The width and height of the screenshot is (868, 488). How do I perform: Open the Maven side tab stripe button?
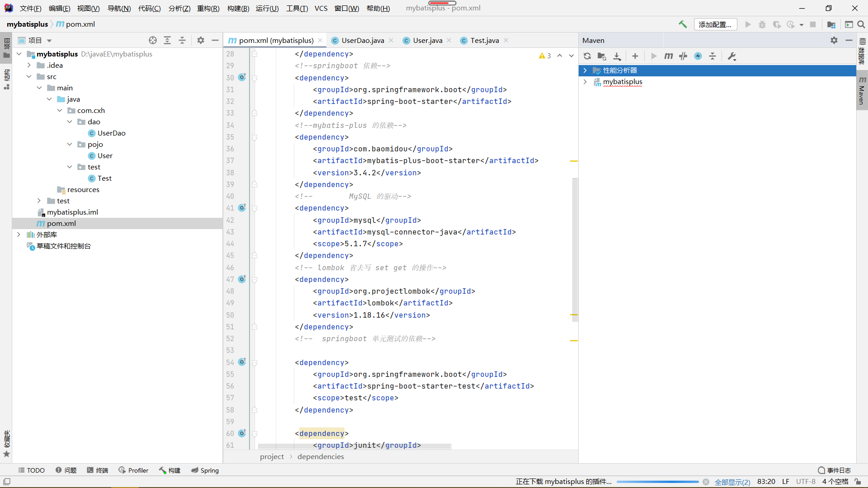pos(862,91)
